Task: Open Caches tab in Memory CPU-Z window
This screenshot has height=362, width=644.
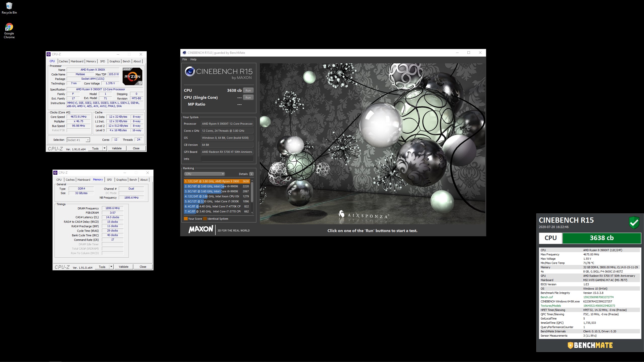Action: click(70, 180)
